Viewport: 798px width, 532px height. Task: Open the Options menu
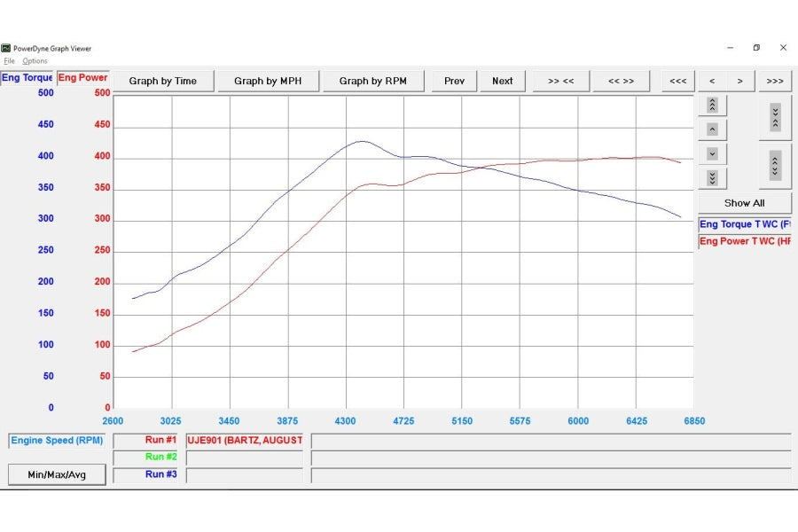(35, 61)
